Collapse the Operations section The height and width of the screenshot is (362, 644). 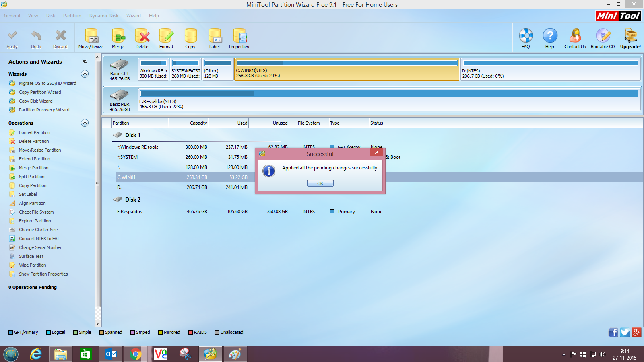point(85,123)
